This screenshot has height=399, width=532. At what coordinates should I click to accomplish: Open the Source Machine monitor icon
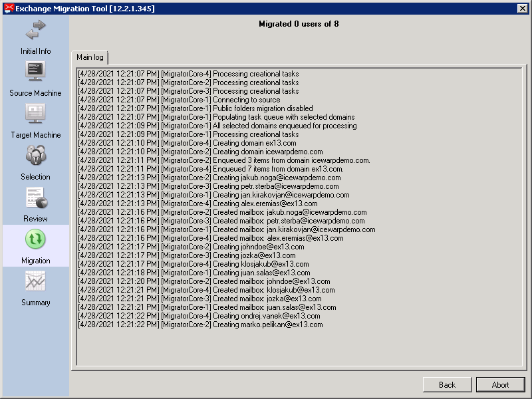pyautogui.click(x=36, y=71)
